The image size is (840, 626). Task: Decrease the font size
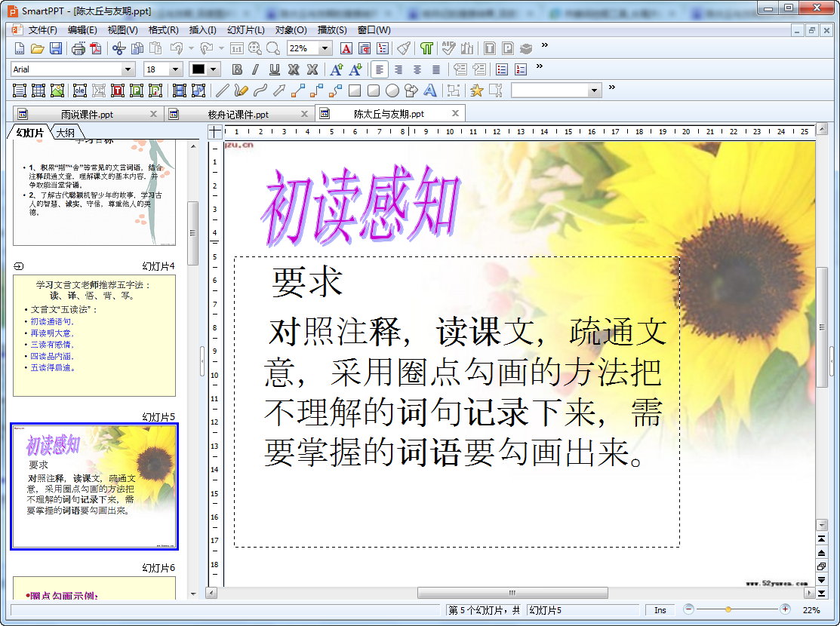coord(355,69)
